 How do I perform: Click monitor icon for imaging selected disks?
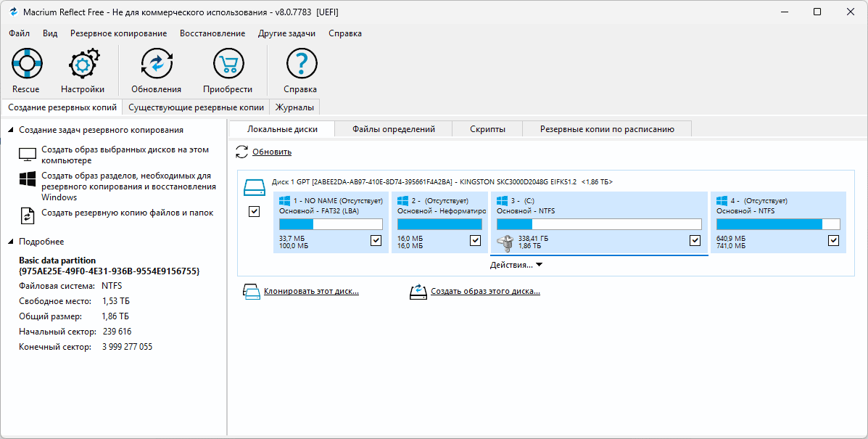[x=28, y=155]
